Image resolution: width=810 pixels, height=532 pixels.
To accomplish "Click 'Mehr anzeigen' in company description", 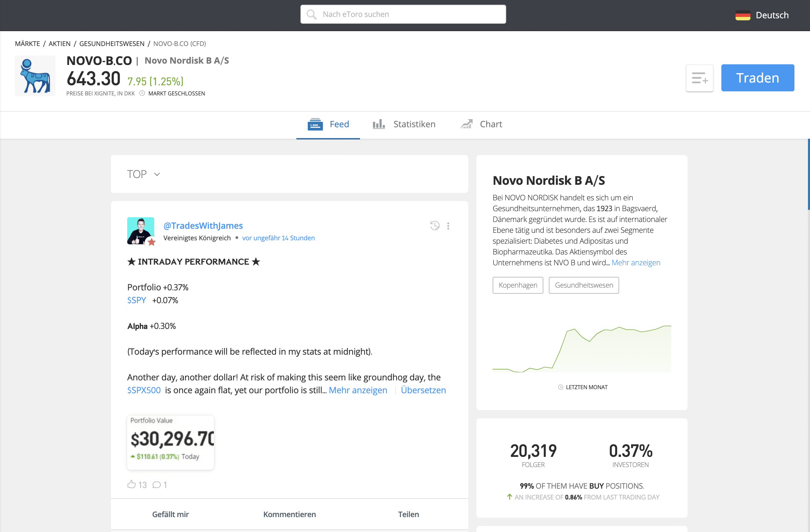I will pos(636,263).
